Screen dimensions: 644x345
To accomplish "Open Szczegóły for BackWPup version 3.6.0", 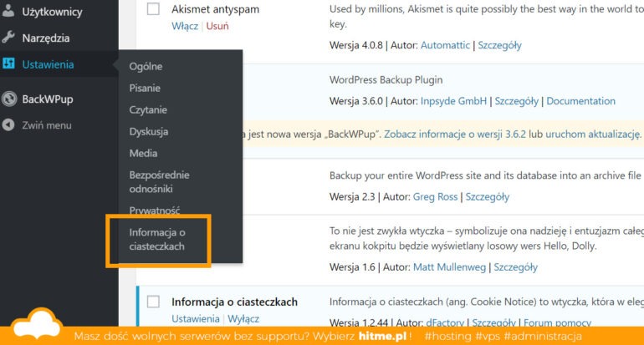I will pos(516,101).
